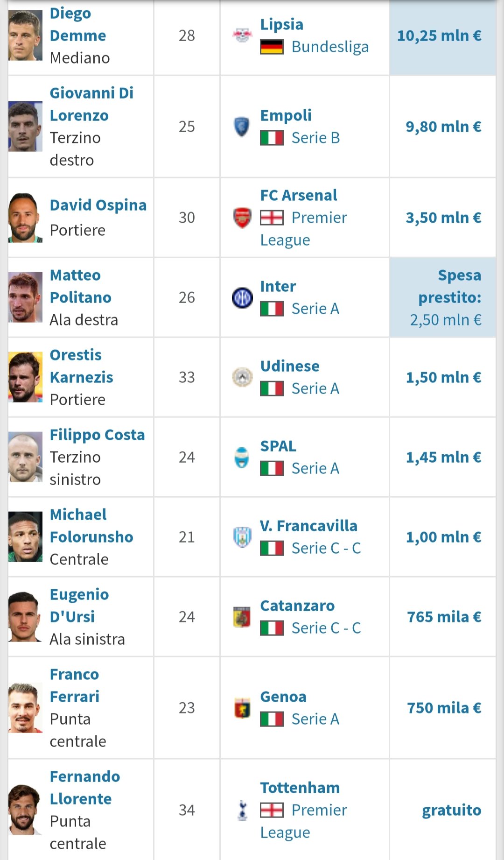Click the Udinese club crest
This screenshot has height=860, width=504.
click(242, 377)
